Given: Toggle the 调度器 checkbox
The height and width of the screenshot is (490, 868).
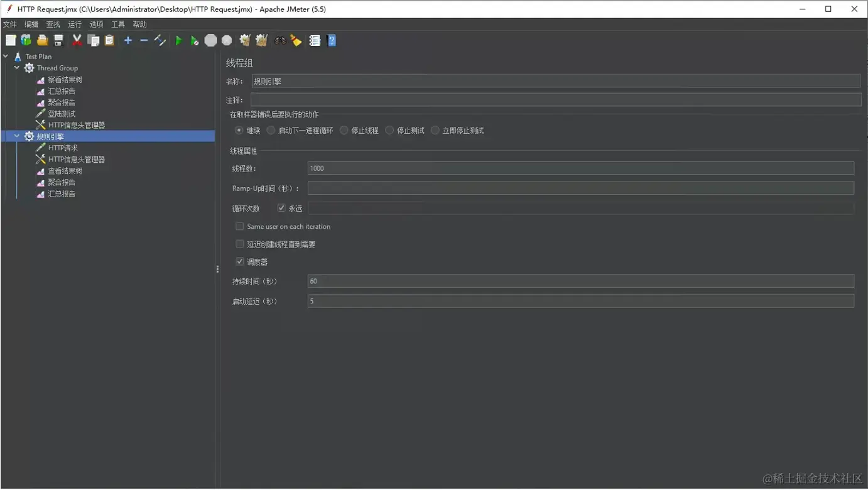Looking at the screenshot, I should (239, 261).
